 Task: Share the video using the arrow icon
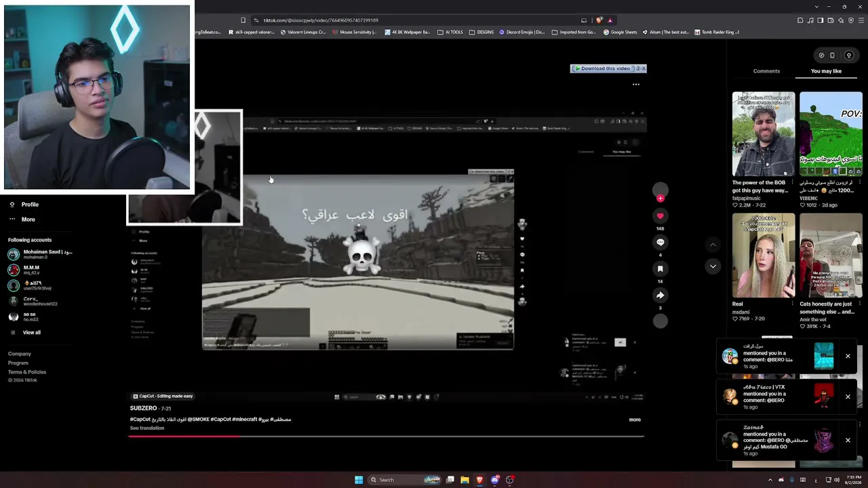pos(660,295)
